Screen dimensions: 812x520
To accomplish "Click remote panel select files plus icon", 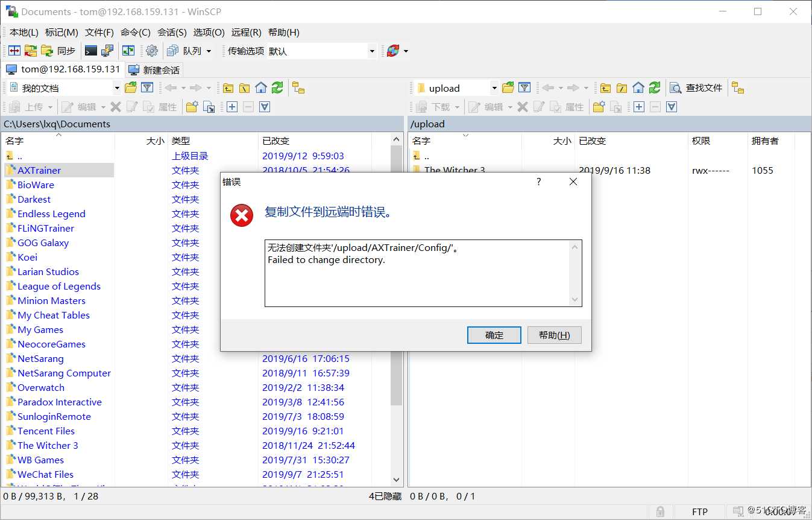I will pyautogui.click(x=638, y=107).
